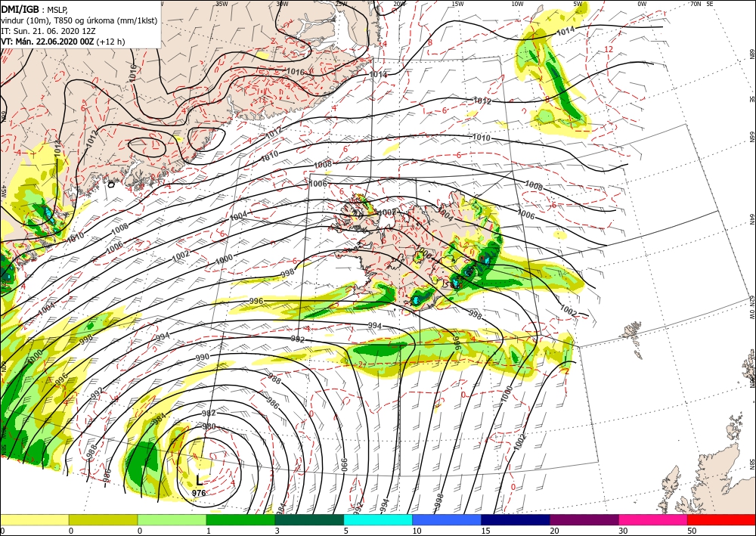
Task: Click the legend value 10
Action: (417, 531)
